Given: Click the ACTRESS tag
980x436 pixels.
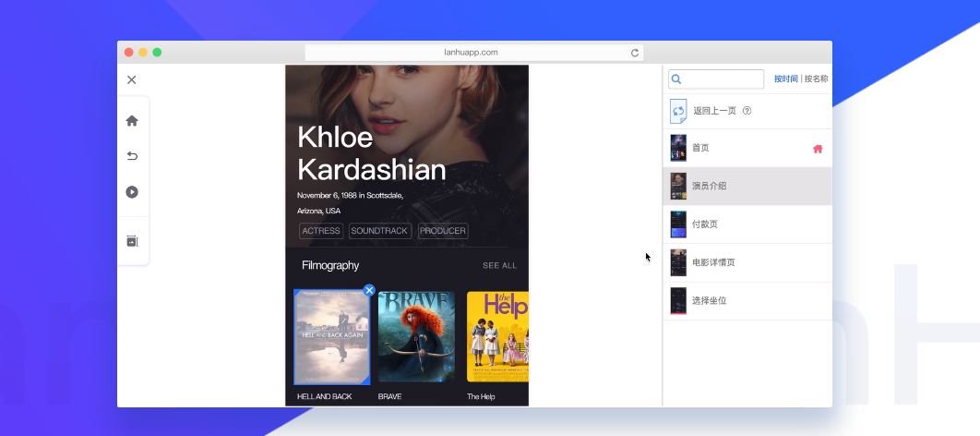Looking at the screenshot, I should click(x=321, y=231).
